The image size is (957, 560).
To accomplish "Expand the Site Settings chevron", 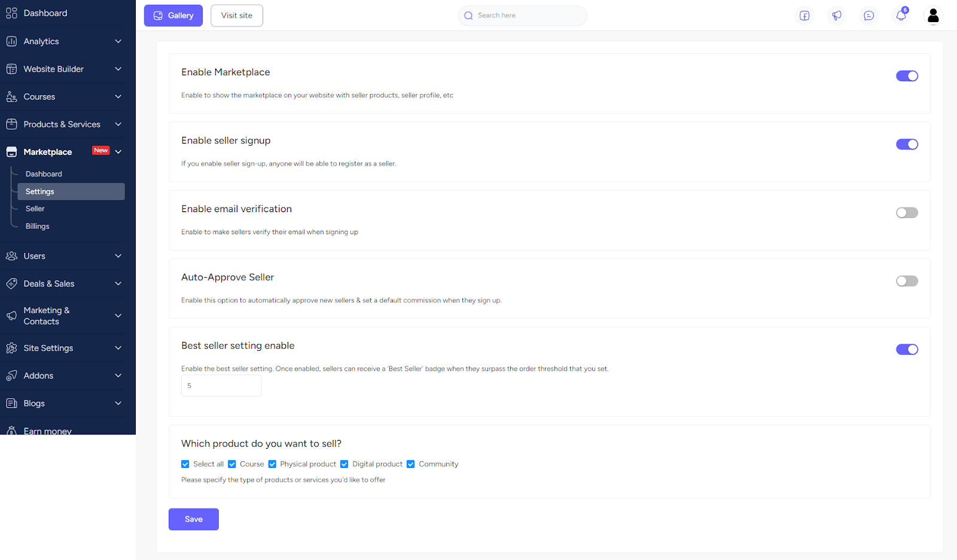I will click(118, 348).
